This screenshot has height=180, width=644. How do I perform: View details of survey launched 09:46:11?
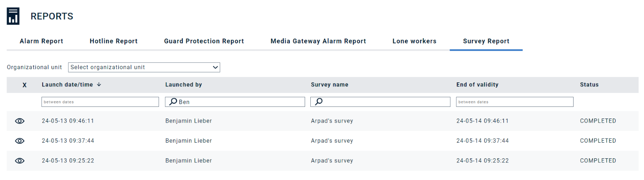pyautogui.click(x=20, y=121)
